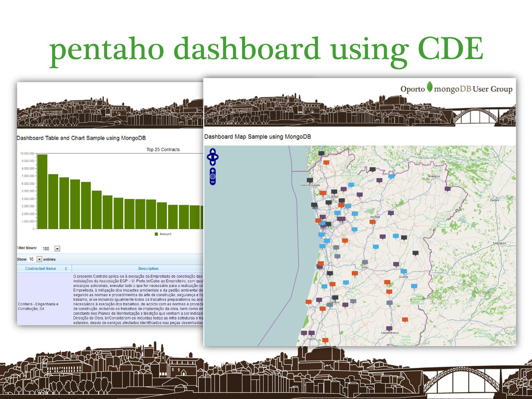This screenshot has width=532, height=399.
Task: Click the Oporto mongoDB User Group logo
Action: click(x=456, y=88)
